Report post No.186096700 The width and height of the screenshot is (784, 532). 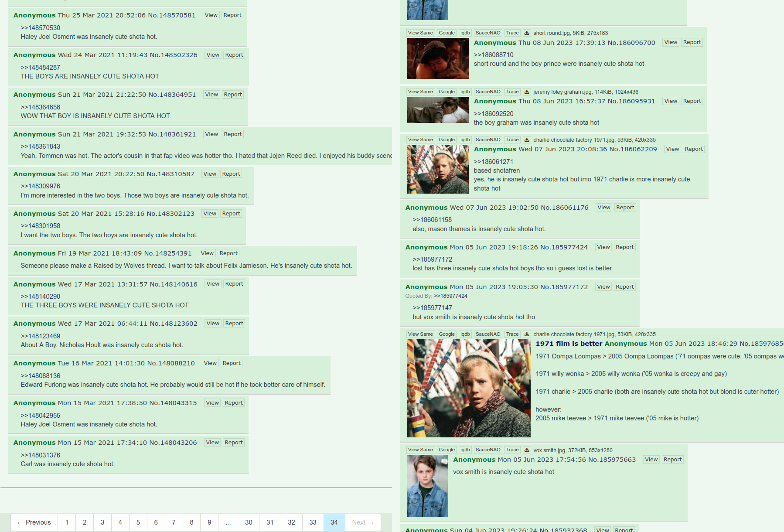pyautogui.click(x=692, y=42)
